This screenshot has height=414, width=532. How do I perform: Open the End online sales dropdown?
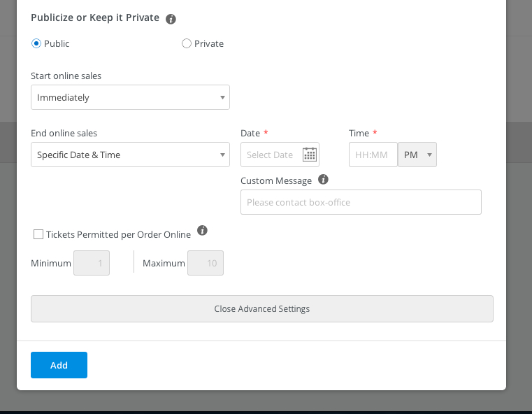click(130, 155)
